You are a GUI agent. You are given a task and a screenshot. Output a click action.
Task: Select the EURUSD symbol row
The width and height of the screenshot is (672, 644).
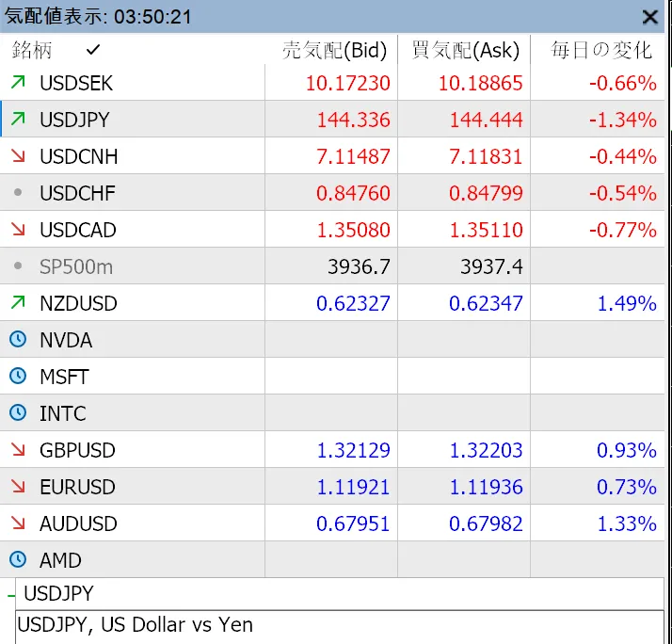click(332, 486)
